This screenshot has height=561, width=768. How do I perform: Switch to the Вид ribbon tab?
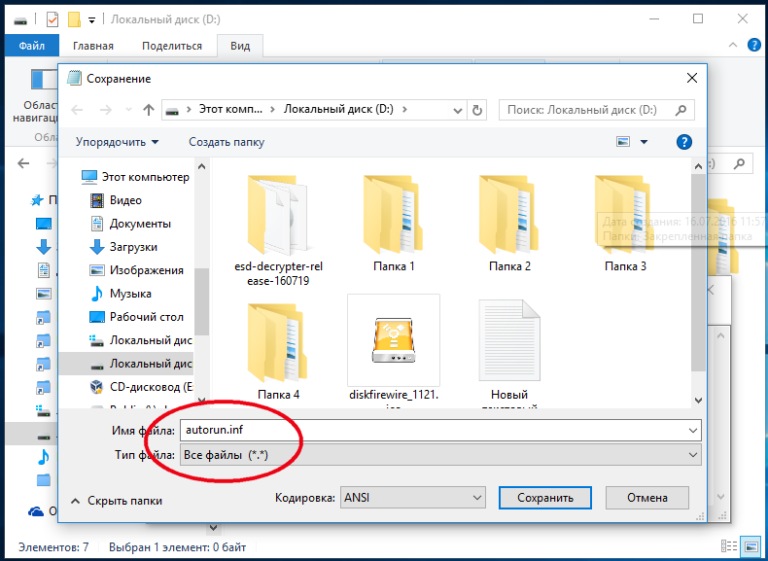point(240,46)
